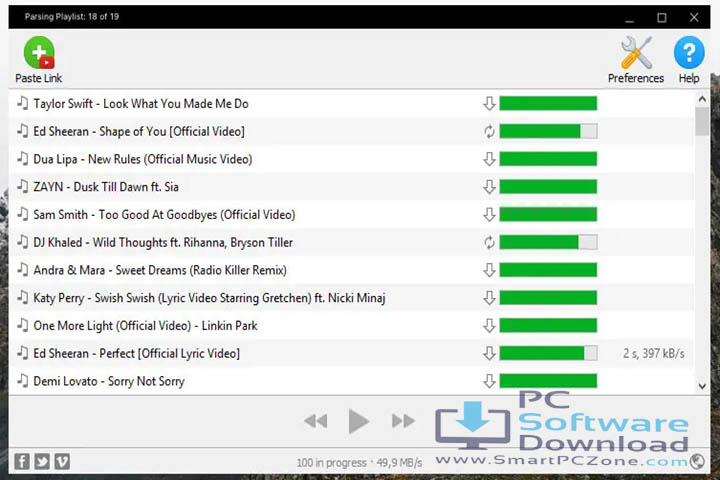Click the Paste Link button

39,60
